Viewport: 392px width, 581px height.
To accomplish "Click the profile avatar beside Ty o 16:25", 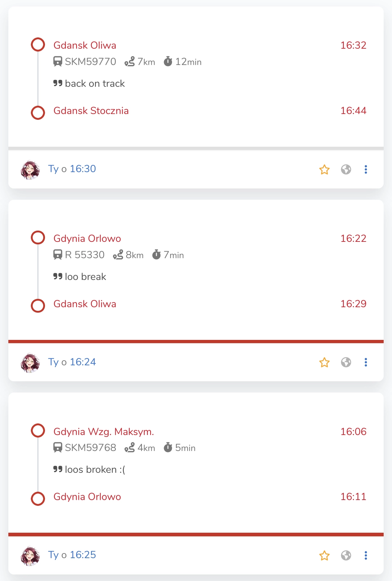I will (x=30, y=556).
